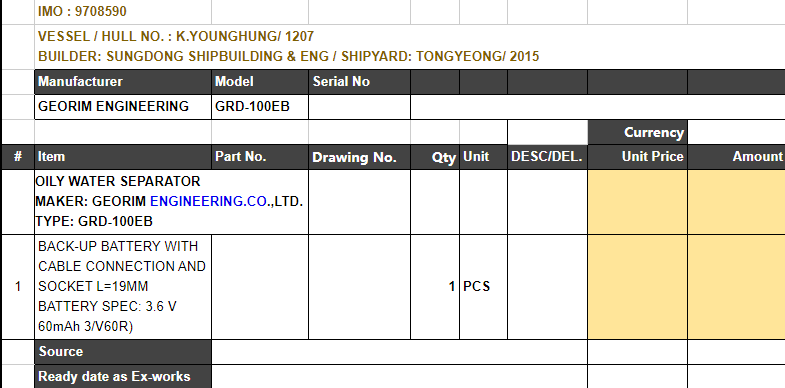
Task: Select the IMO : 9708590 cell
Action: (x=123, y=12)
